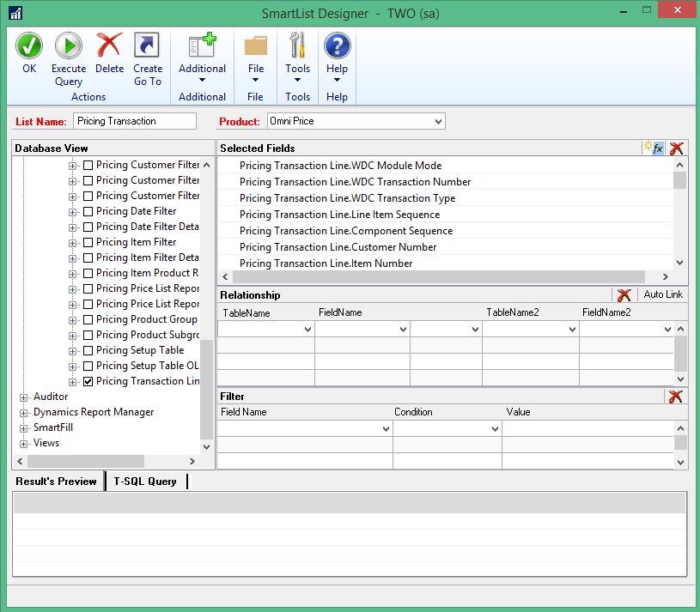Add calculated field with fx icon
The width and height of the screenshot is (700, 612).
pyautogui.click(x=654, y=148)
